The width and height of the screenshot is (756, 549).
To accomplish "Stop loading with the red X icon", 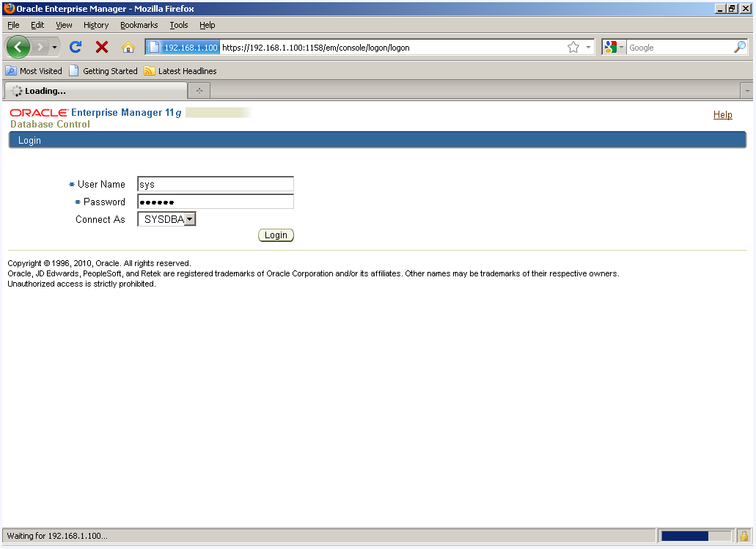I will click(102, 47).
